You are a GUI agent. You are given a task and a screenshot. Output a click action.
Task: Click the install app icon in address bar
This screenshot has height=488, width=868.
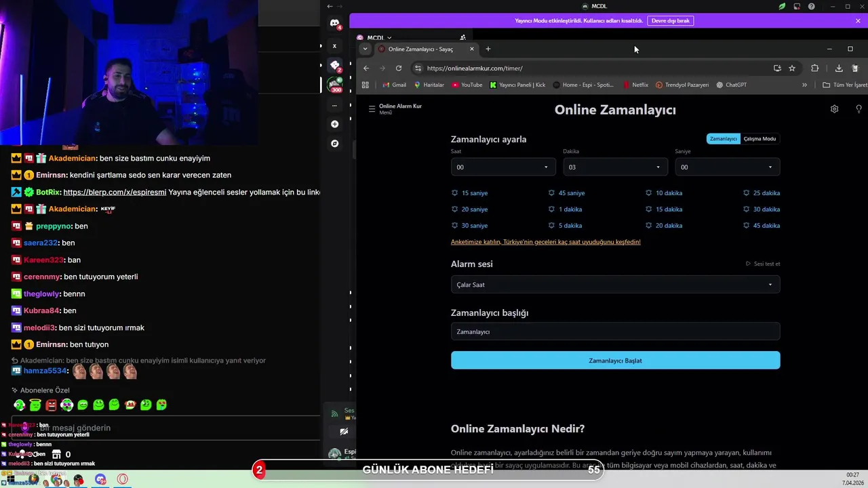coord(777,68)
